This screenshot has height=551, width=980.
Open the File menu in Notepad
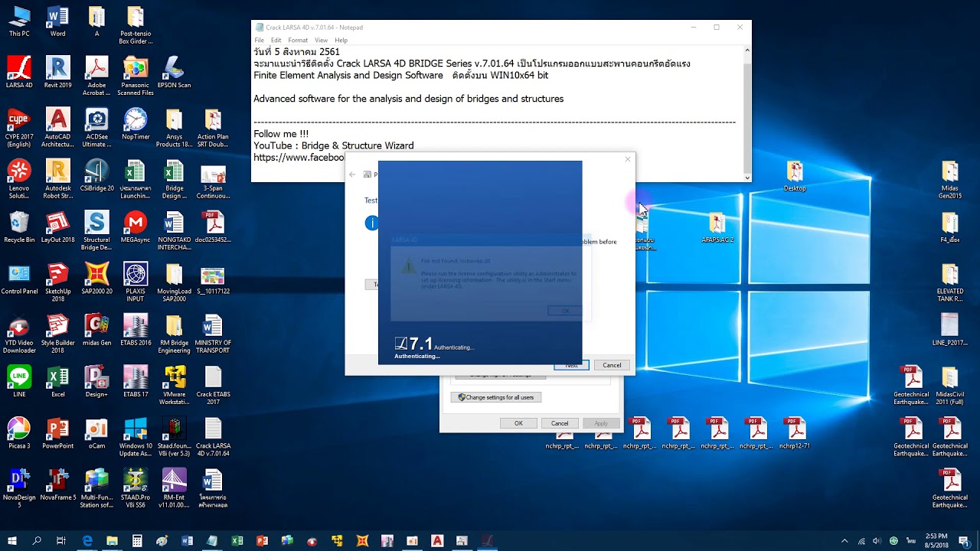(260, 40)
